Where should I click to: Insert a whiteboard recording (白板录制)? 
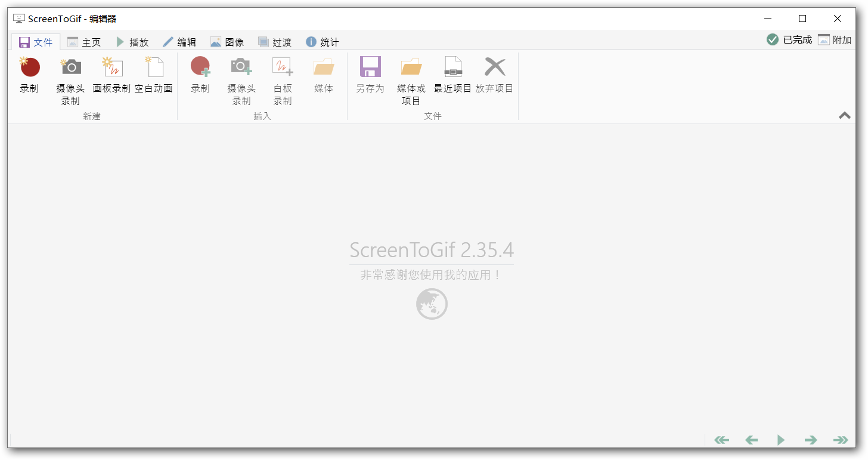(x=283, y=81)
